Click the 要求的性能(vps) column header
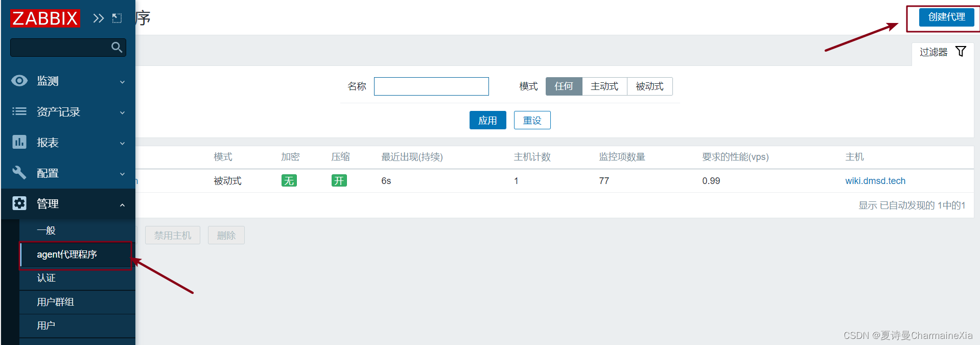This screenshot has width=980, height=345. click(735, 157)
